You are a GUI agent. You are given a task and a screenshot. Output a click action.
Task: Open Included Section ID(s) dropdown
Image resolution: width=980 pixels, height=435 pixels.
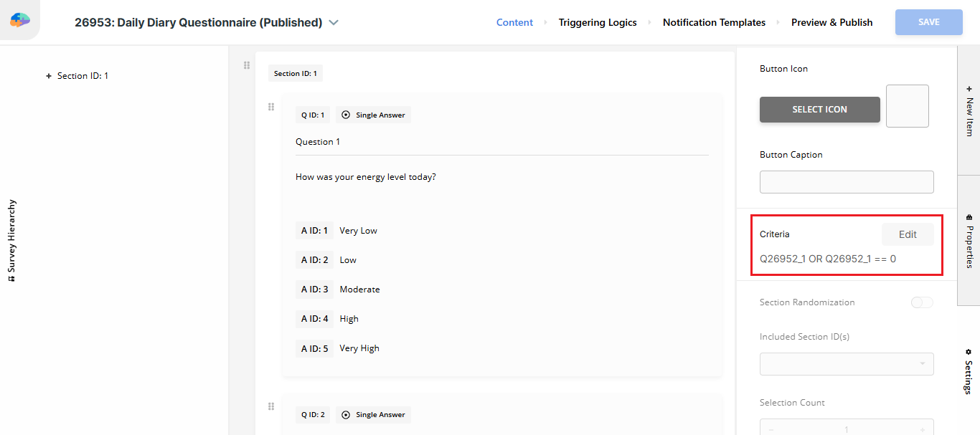847,364
